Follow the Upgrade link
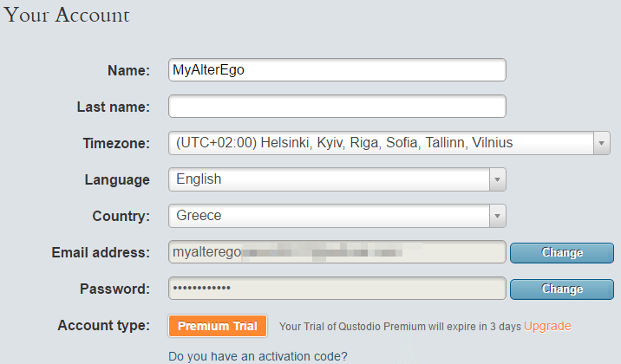This screenshot has height=364, width=621. tap(547, 326)
